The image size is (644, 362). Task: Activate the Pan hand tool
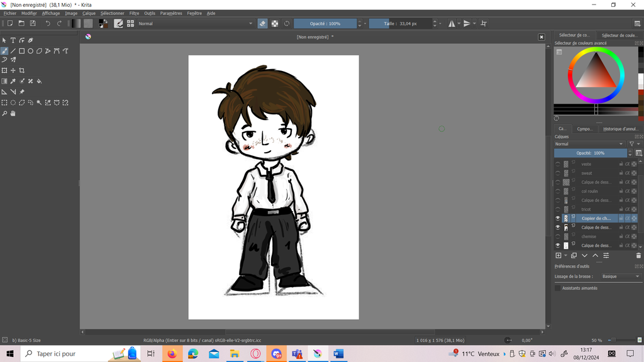(x=13, y=114)
